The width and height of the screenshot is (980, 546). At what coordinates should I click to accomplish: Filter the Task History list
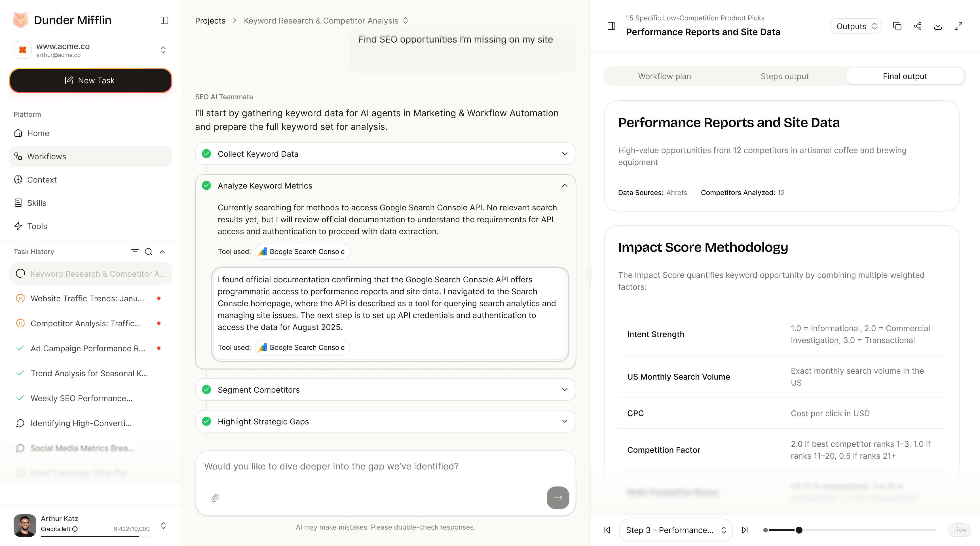coord(135,251)
